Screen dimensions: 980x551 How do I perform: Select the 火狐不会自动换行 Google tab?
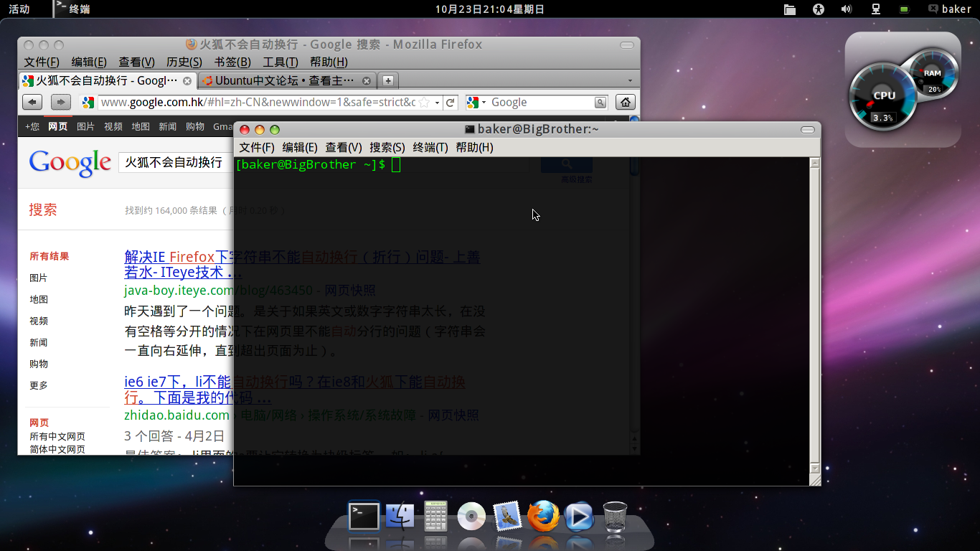pos(107,81)
